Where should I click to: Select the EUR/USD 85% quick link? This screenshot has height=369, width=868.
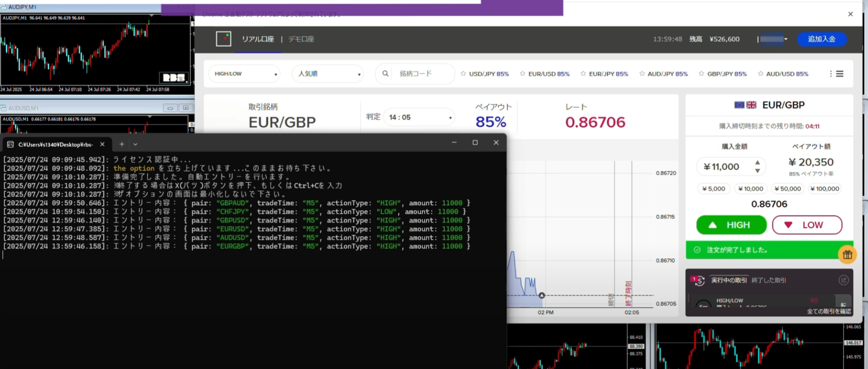tap(548, 74)
